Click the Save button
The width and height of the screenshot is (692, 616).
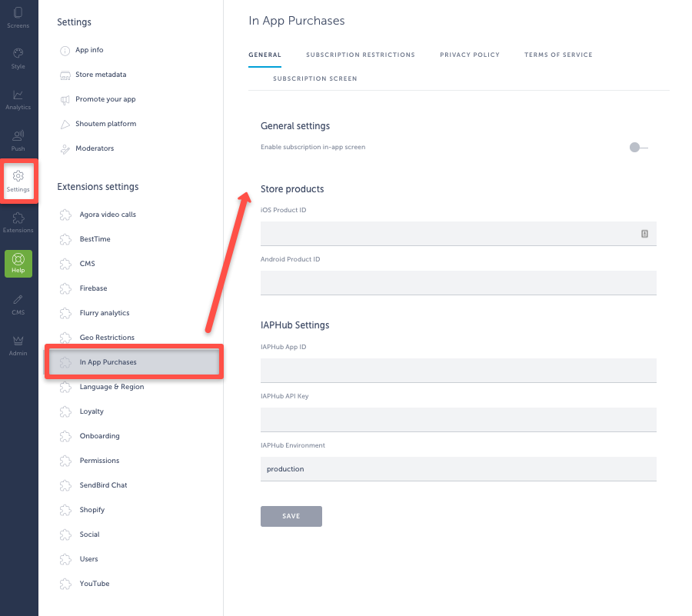pyautogui.click(x=291, y=516)
